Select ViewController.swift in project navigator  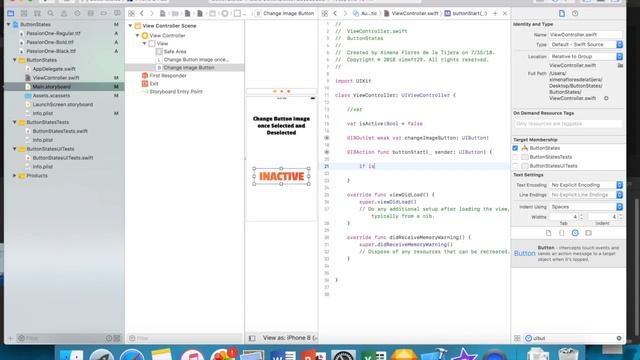click(x=56, y=78)
